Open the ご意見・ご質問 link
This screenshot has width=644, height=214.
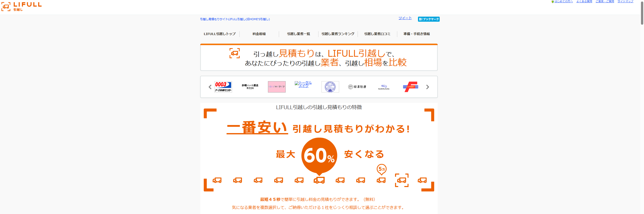pyautogui.click(x=605, y=2)
